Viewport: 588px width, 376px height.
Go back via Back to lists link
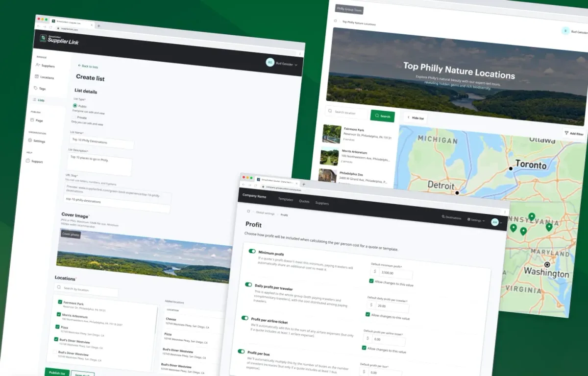tap(88, 66)
